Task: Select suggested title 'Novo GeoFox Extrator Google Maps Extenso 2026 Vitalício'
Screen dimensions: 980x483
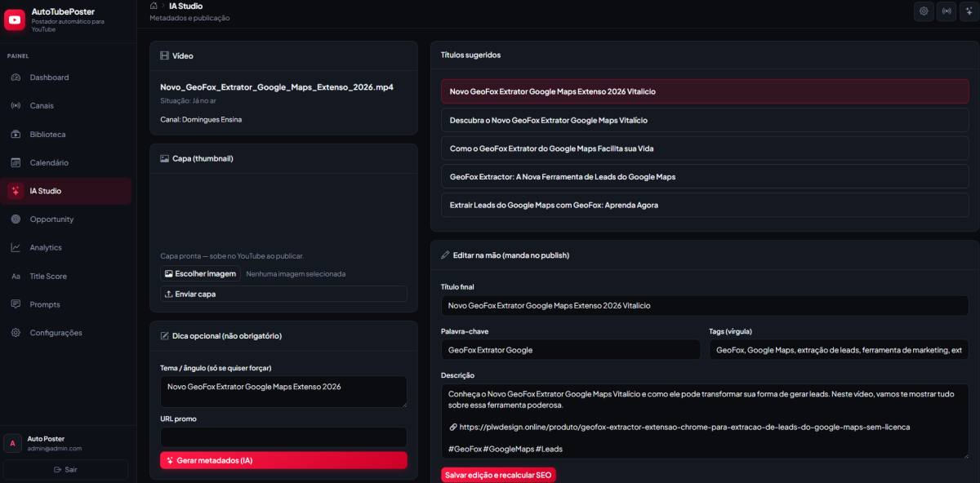Action: pyautogui.click(x=705, y=91)
